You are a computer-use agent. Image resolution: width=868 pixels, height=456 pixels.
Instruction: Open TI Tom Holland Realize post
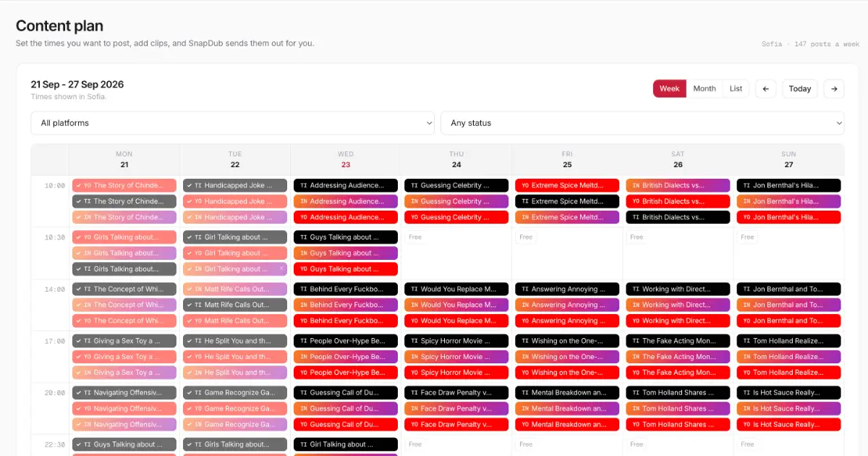(789, 341)
